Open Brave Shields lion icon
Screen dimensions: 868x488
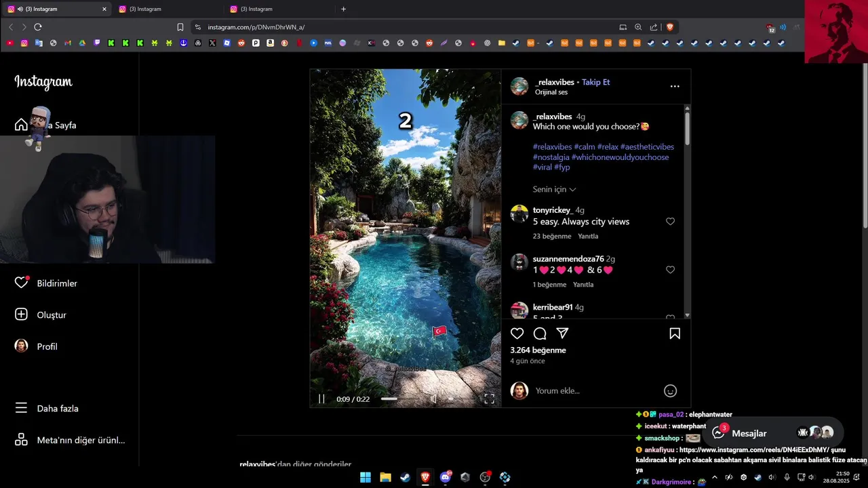point(670,27)
